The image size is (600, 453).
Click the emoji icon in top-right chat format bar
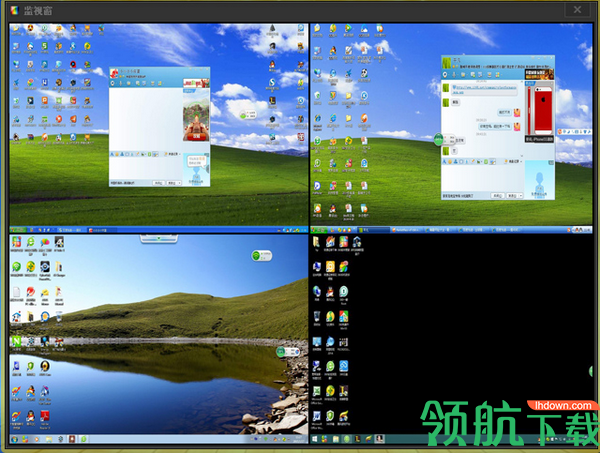tap(450, 161)
